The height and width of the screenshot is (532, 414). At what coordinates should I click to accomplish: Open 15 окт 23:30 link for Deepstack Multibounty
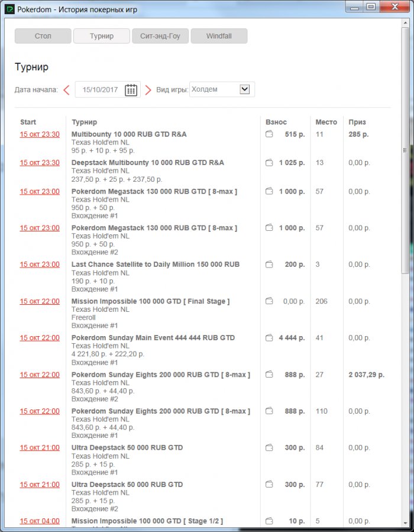(x=40, y=163)
